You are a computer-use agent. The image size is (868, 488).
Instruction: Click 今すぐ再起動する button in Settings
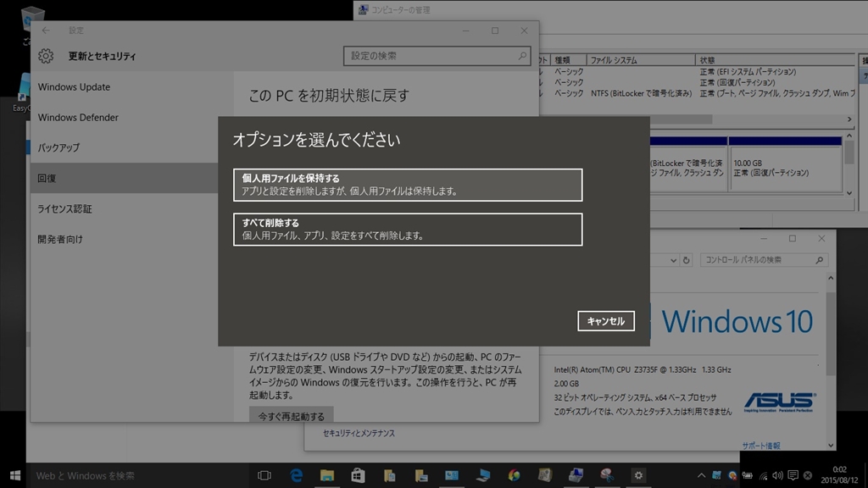coord(292,415)
